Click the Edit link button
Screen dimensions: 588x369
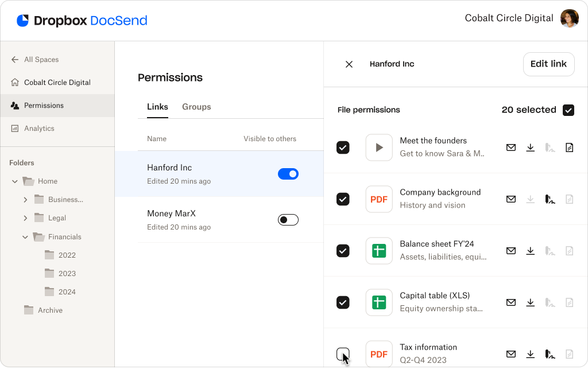tap(548, 64)
